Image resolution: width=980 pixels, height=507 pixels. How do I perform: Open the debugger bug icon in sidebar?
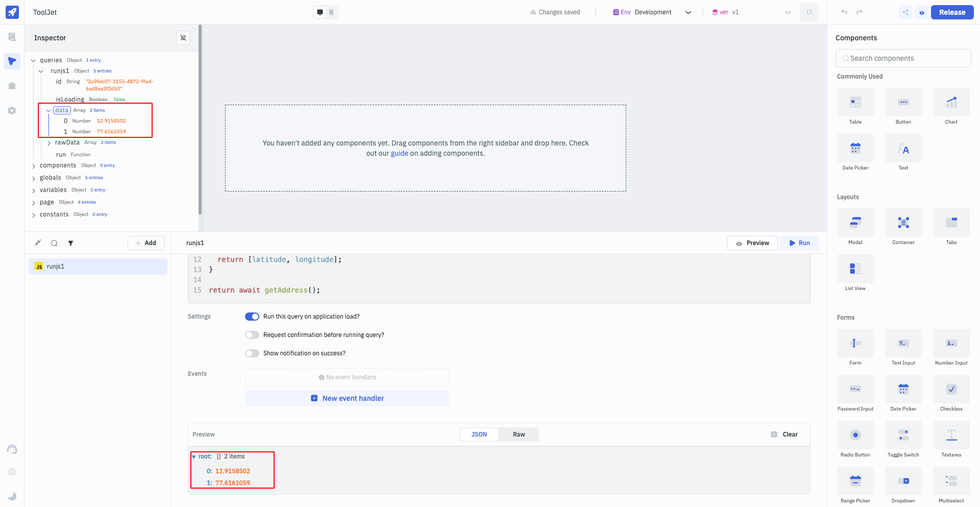pos(12,86)
